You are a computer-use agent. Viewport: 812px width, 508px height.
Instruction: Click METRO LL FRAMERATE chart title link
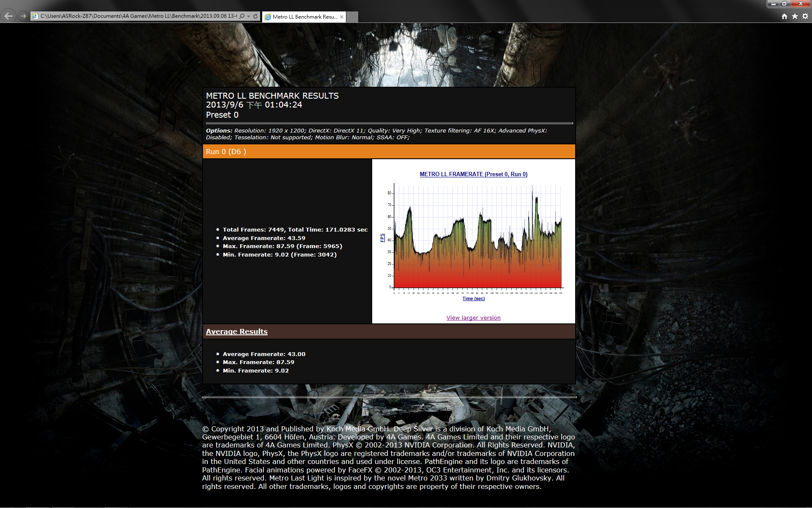click(x=473, y=174)
